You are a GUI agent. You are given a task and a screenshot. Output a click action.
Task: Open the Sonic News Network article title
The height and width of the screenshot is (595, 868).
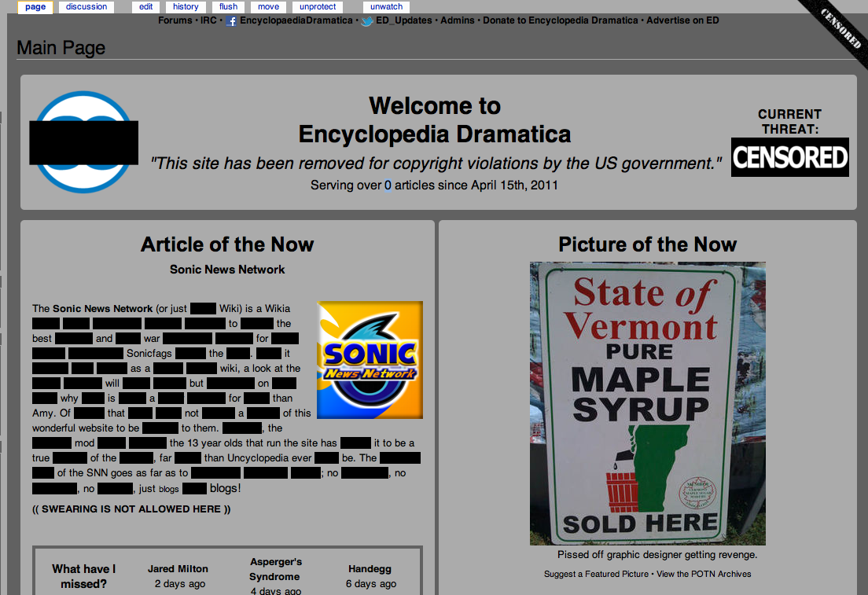click(x=227, y=270)
